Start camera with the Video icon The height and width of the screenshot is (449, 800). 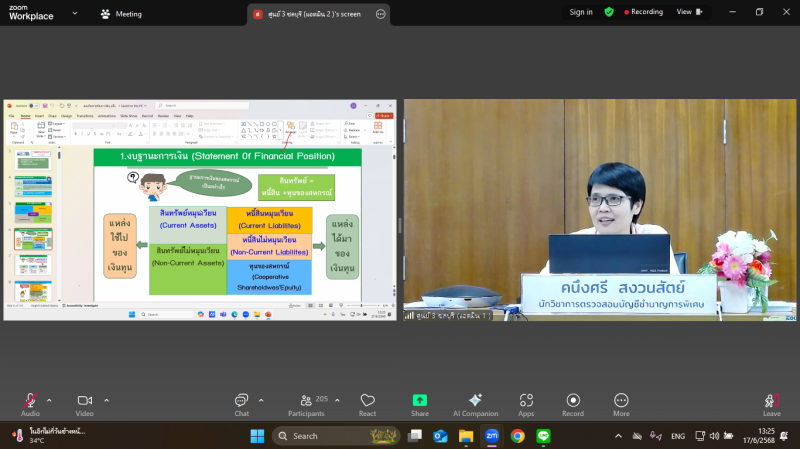coord(85,401)
